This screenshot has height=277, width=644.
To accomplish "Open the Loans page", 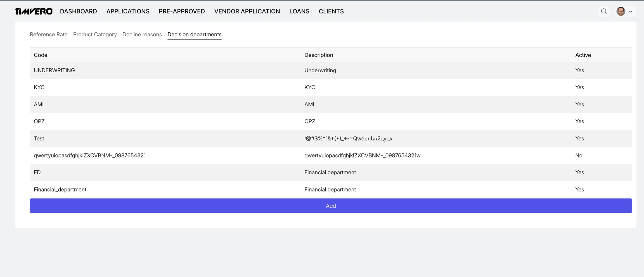I will pos(299,11).
